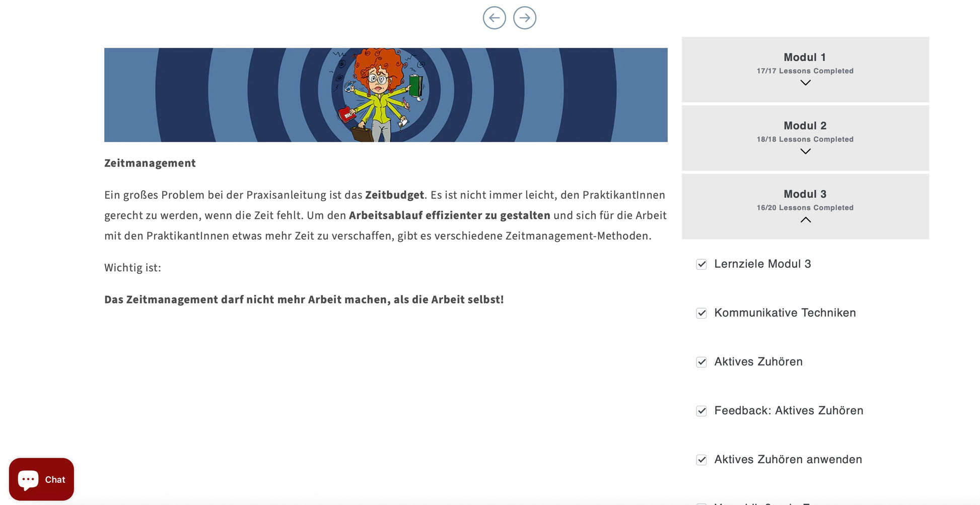Go to the previous lesson arrow
Image resolution: width=980 pixels, height=505 pixels.
(x=494, y=18)
